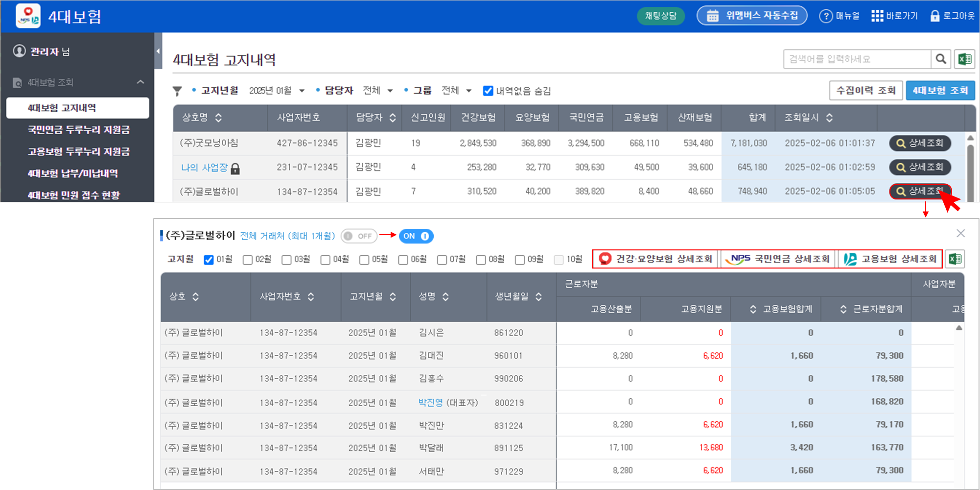Click the 로그아웃 lock icon
This screenshot has width=980, height=490.
click(935, 16)
